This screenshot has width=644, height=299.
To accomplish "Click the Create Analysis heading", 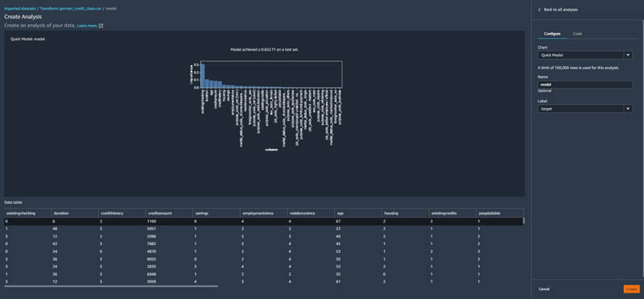I will click(23, 17).
